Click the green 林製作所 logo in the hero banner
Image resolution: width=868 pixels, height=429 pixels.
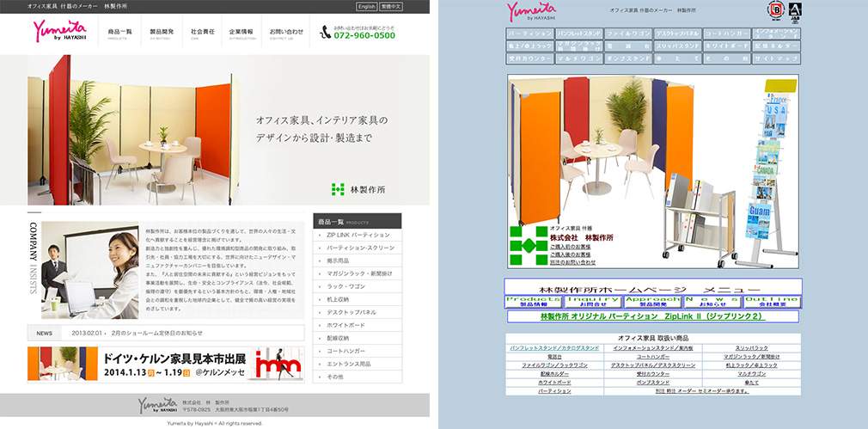pyautogui.click(x=358, y=189)
